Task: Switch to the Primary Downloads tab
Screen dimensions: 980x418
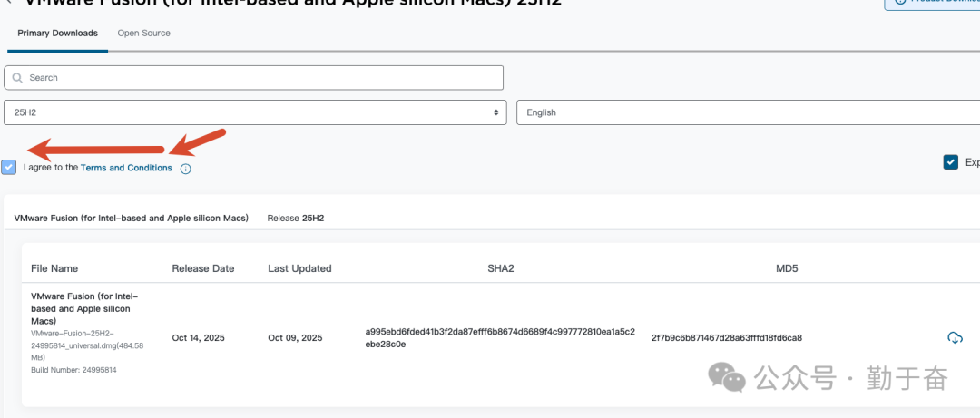Action: [57, 34]
